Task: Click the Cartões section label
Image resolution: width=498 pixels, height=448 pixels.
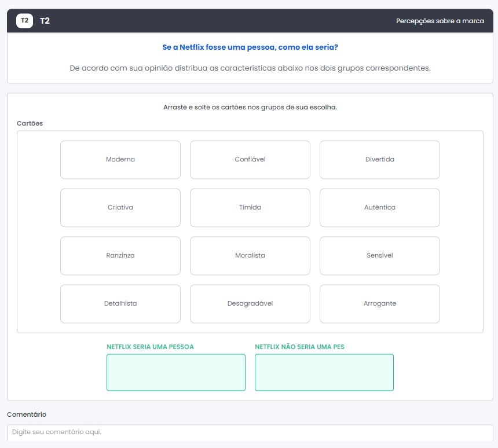Action: 30,123
